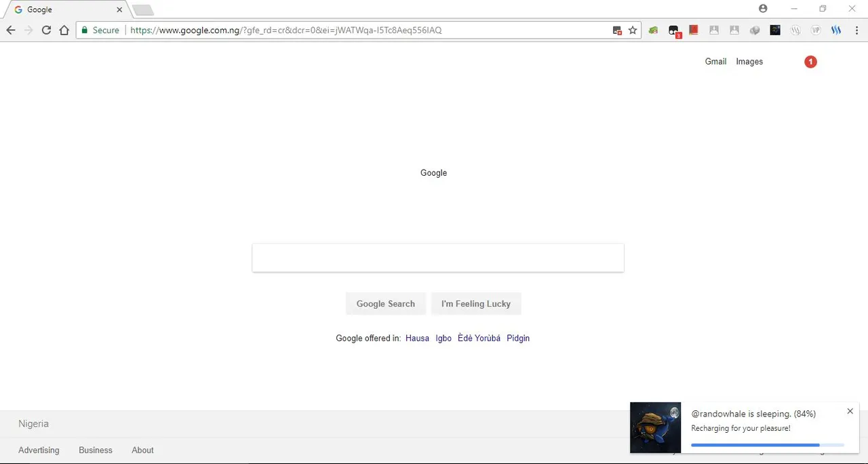Open the grey chat bubbles extension icon
868x464 pixels.
(755, 30)
